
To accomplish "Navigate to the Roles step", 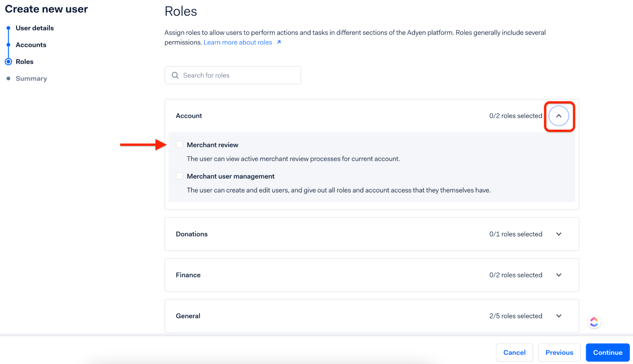I will pos(24,61).
